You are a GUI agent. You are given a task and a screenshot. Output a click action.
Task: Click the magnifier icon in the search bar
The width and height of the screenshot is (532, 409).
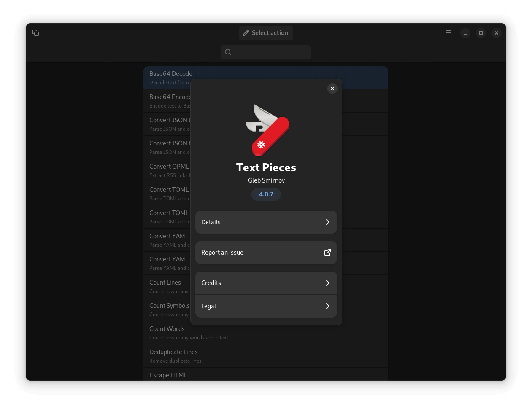coord(228,52)
